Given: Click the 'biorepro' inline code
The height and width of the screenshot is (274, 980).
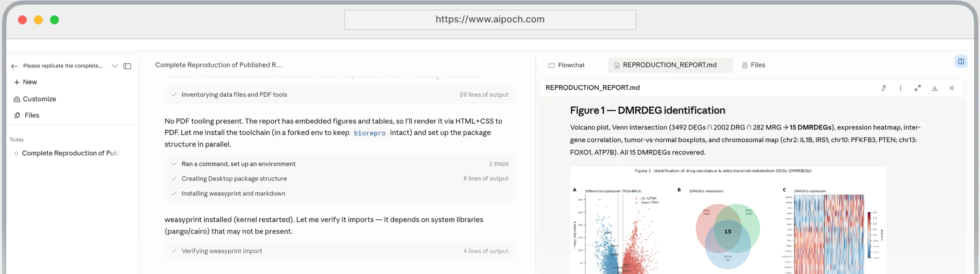Looking at the screenshot, I should pyautogui.click(x=369, y=133).
